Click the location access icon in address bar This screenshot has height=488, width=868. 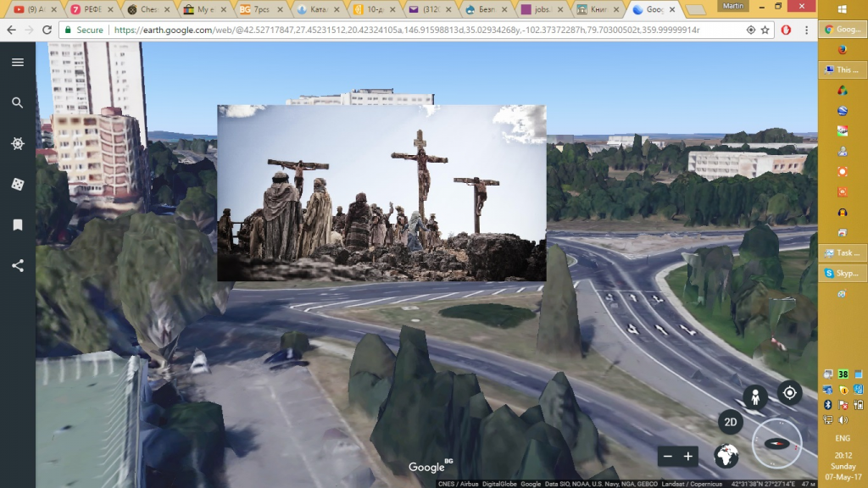(751, 30)
